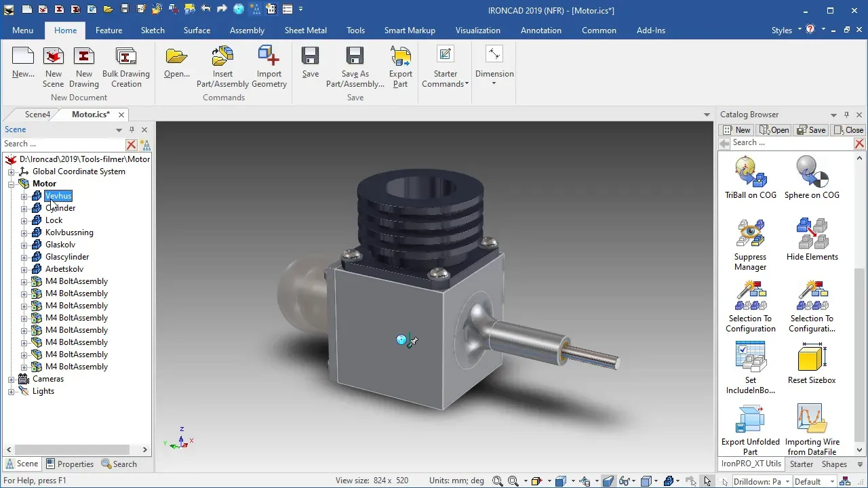Expand the Cameras tree node

[x=11, y=379]
